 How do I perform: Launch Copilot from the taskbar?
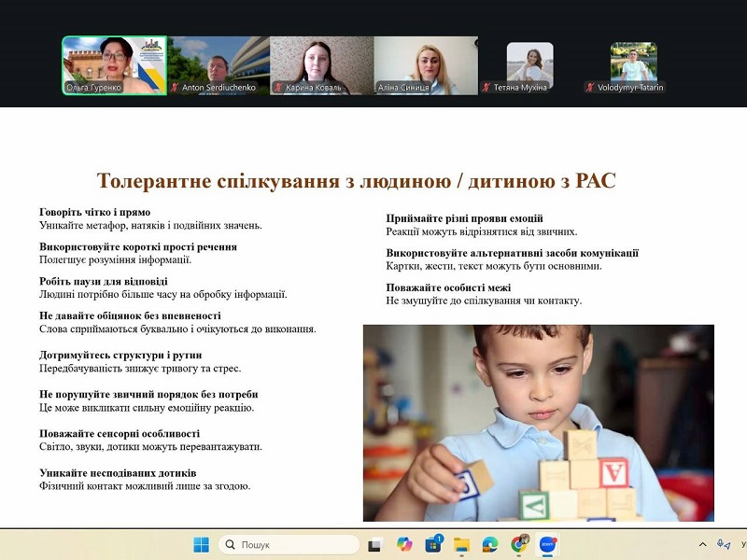404,544
